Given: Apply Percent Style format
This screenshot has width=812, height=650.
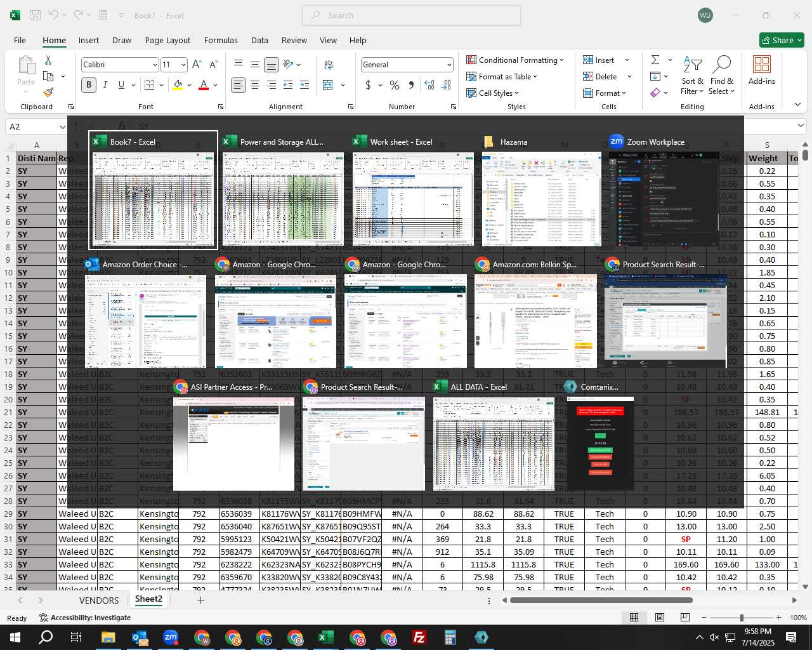Looking at the screenshot, I should [395, 84].
